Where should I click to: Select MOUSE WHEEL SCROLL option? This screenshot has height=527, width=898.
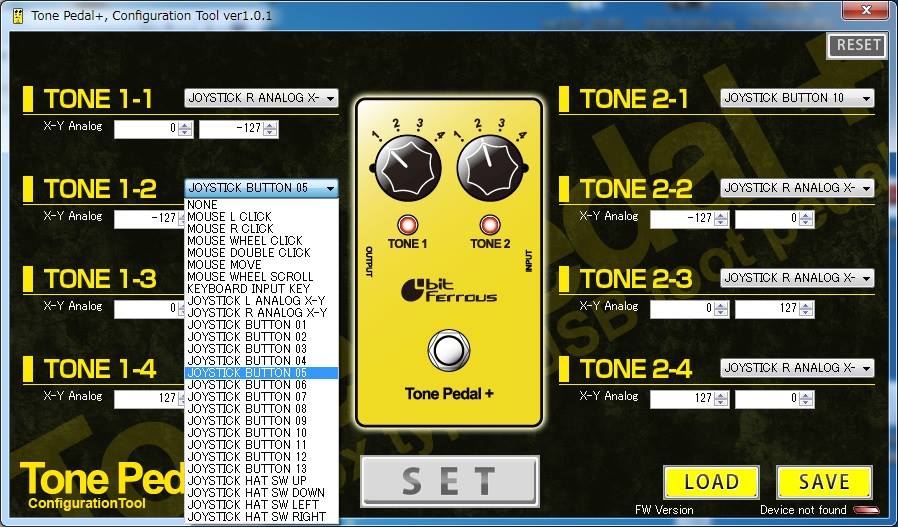click(261, 277)
